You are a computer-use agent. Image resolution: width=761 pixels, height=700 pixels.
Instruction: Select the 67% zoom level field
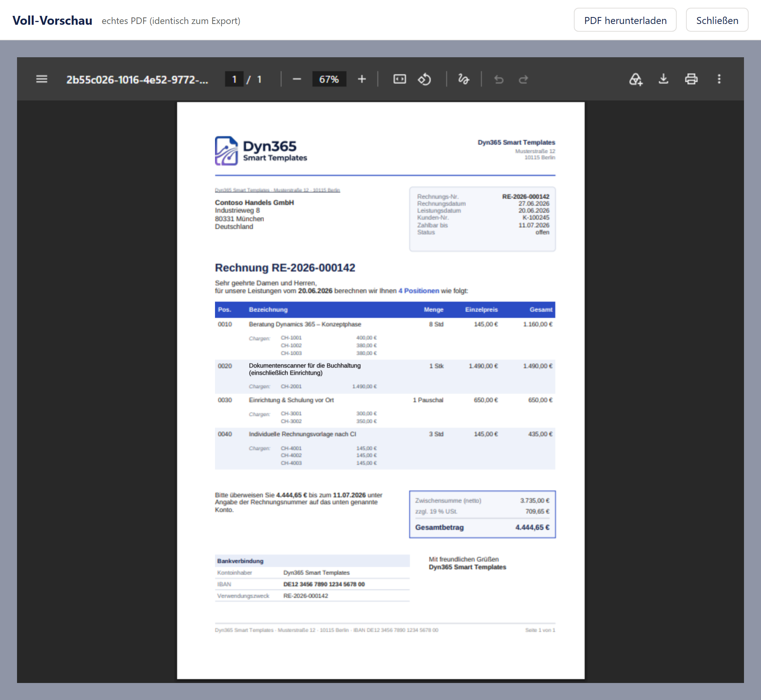tap(329, 79)
